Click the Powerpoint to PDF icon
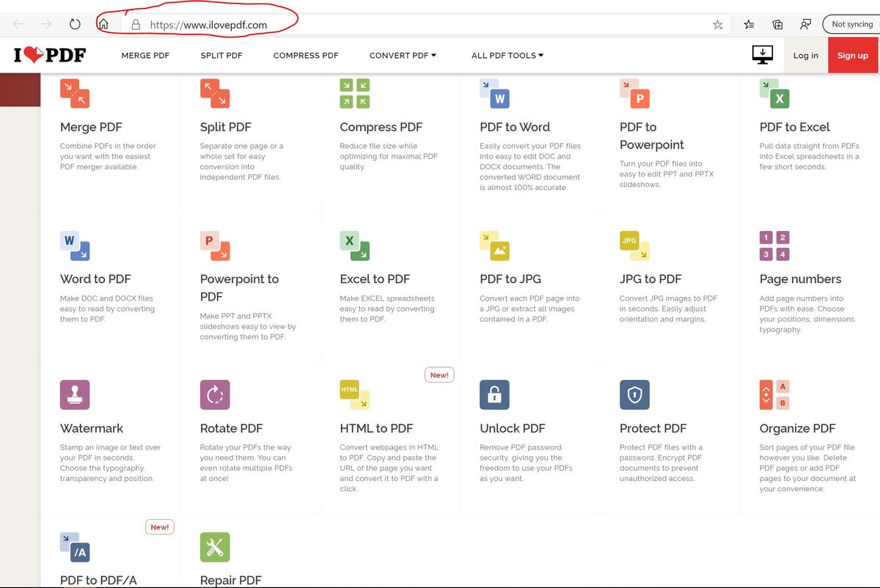Viewport: 880px width, 588px height. pyautogui.click(x=215, y=246)
